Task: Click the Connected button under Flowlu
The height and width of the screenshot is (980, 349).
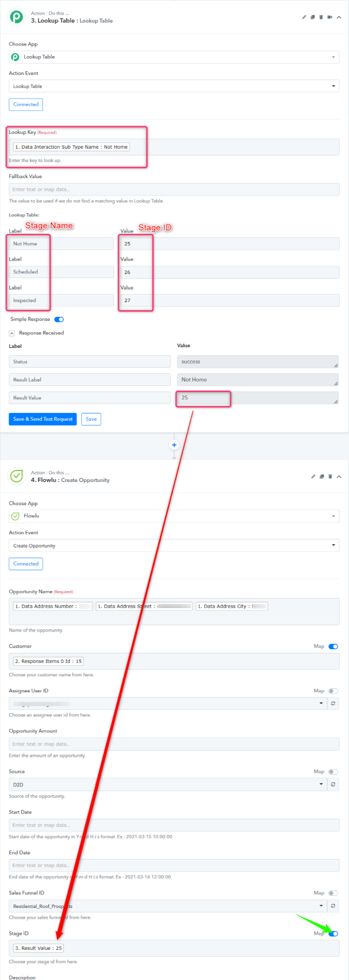Action: point(26,564)
